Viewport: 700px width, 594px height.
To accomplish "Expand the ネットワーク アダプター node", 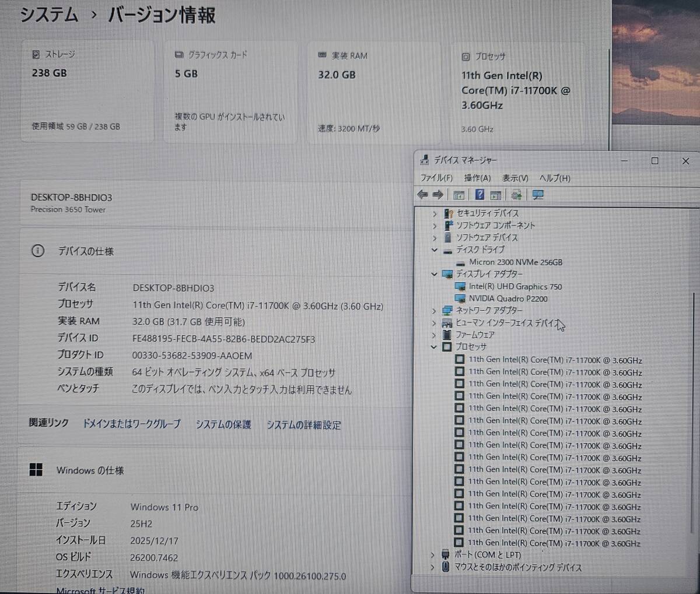I will [434, 311].
